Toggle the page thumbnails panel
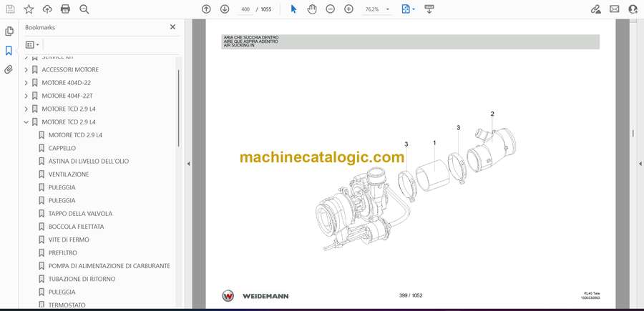The image size is (644, 311). pyautogui.click(x=9, y=31)
